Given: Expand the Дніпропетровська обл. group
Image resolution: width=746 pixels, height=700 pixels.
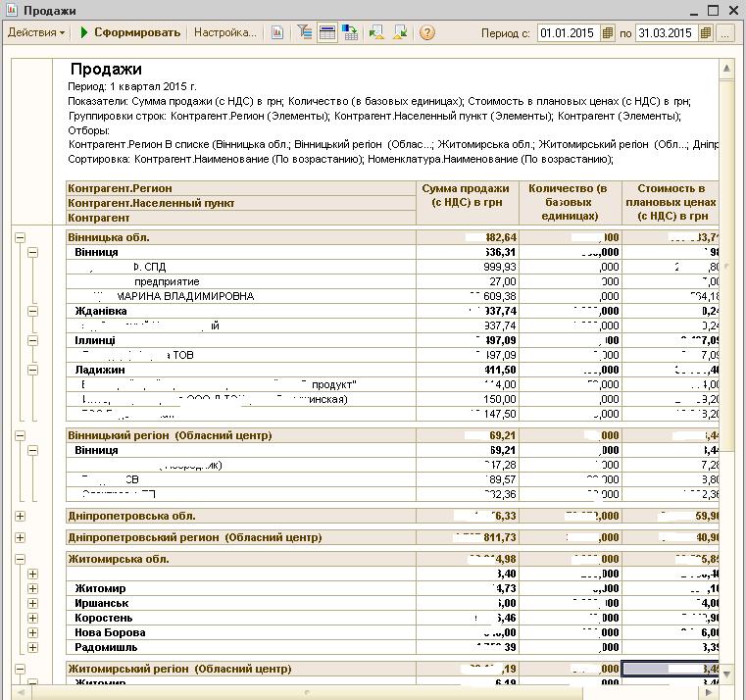Looking at the screenshot, I should (20, 516).
